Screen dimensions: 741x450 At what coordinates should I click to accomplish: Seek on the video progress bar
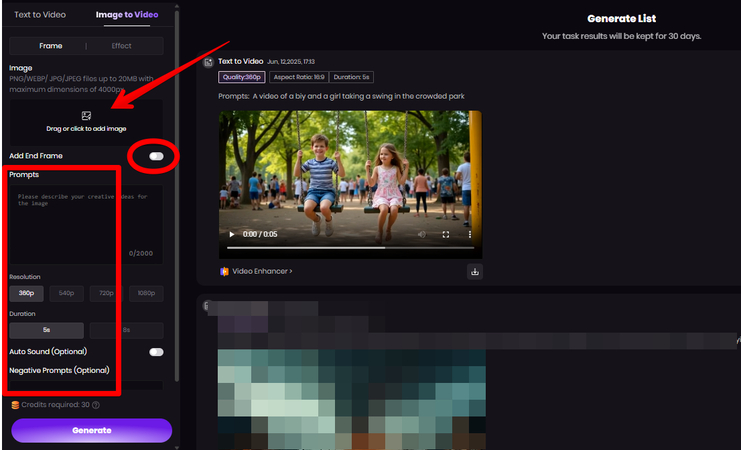pyautogui.click(x=350, y=248)
